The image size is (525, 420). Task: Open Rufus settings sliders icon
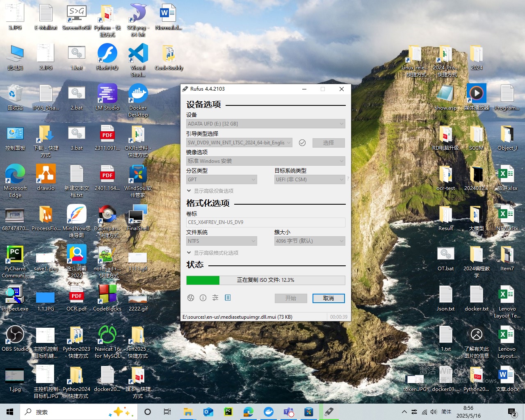(x=215, y=298)
